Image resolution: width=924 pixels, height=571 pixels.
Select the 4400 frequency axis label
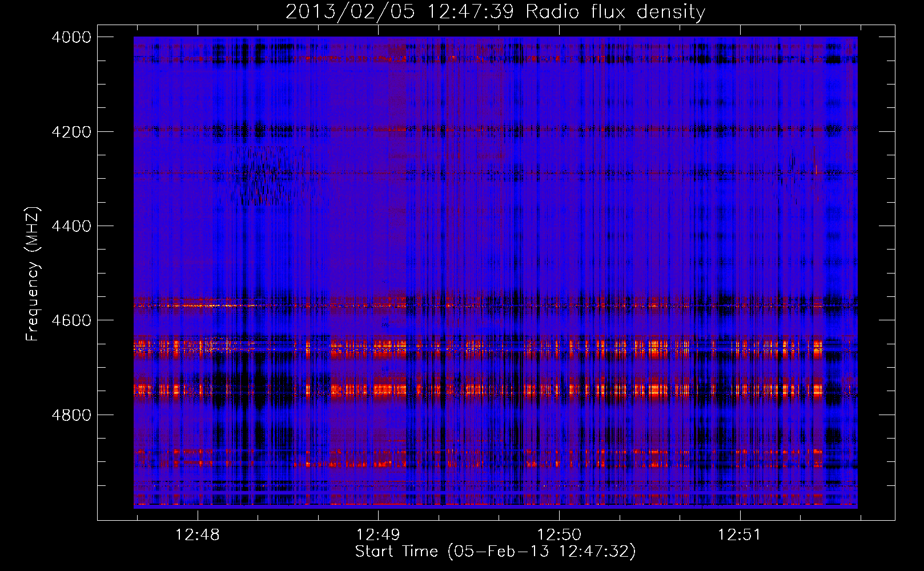[x=71, y=226]
